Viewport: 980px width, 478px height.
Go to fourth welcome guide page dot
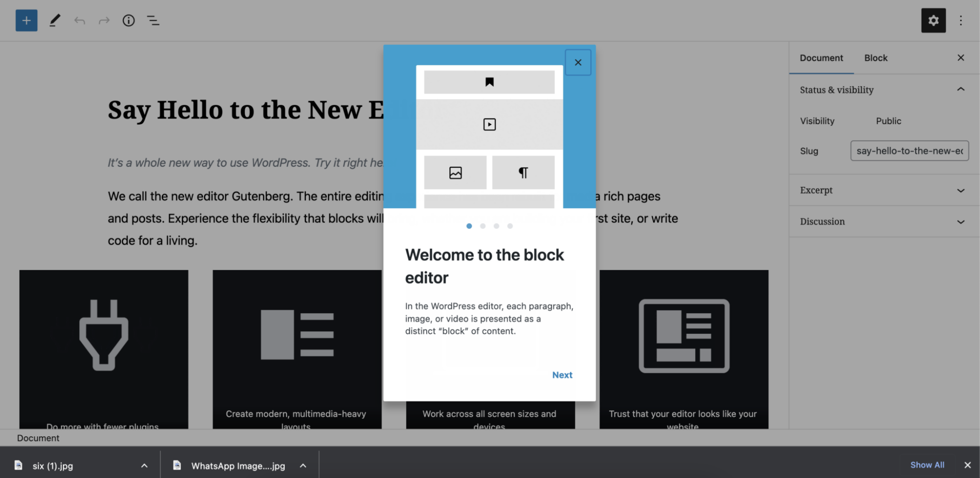pyautogui.click(x=510, y=226)
